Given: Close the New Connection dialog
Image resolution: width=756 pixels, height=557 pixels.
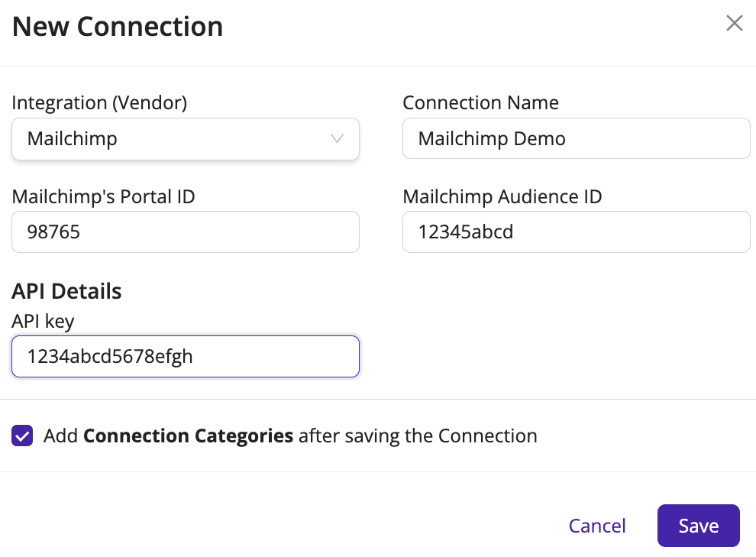Looking at the screenshot, I should pos(735,23).
